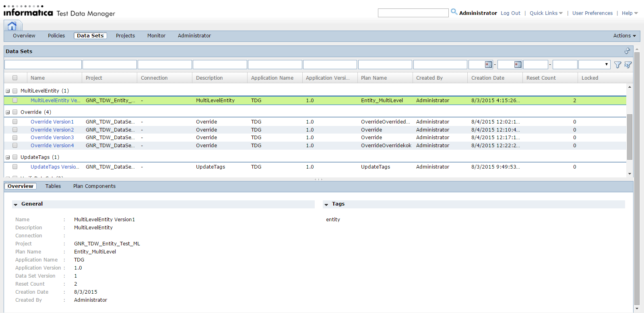Check the Override Version4 row checkbox
Image resolution: width=644 pixels, height=313 pixels.
click(x=15, y=146)
